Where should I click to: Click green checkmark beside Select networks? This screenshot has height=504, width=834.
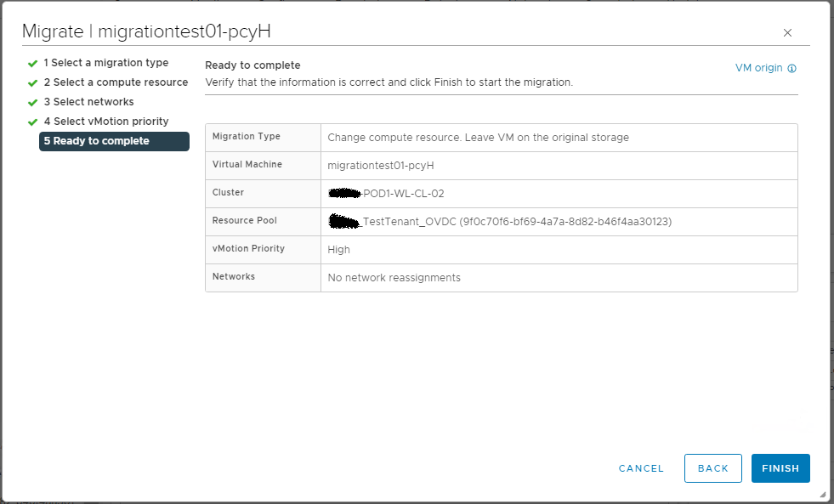pyautogui.click(x=32, y=103)
